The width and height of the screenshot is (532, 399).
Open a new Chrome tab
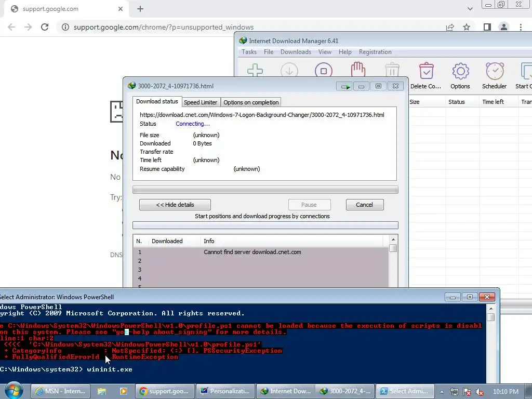click(140, 9)
